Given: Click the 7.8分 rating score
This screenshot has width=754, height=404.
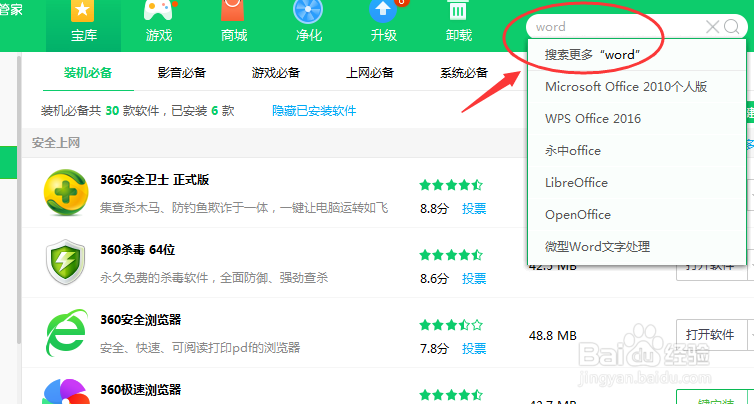Looking at the screenshot, I should [x=434, y=349].
